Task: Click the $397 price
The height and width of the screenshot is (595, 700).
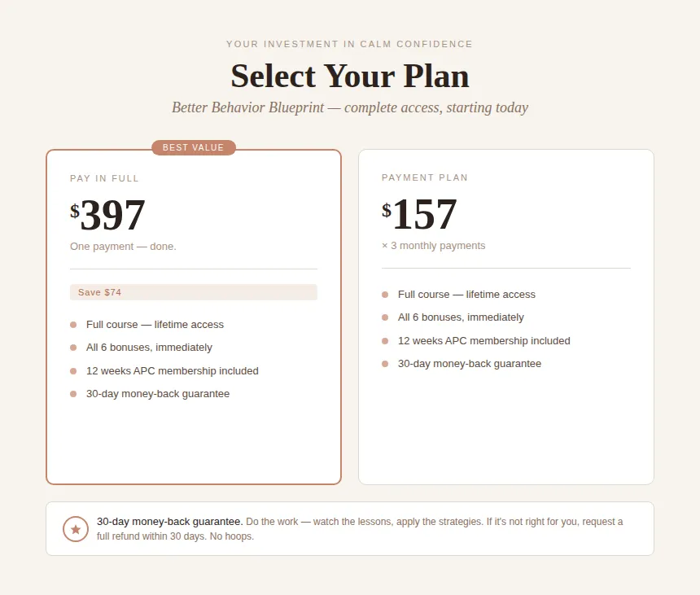Action: [x=108, y=216]
